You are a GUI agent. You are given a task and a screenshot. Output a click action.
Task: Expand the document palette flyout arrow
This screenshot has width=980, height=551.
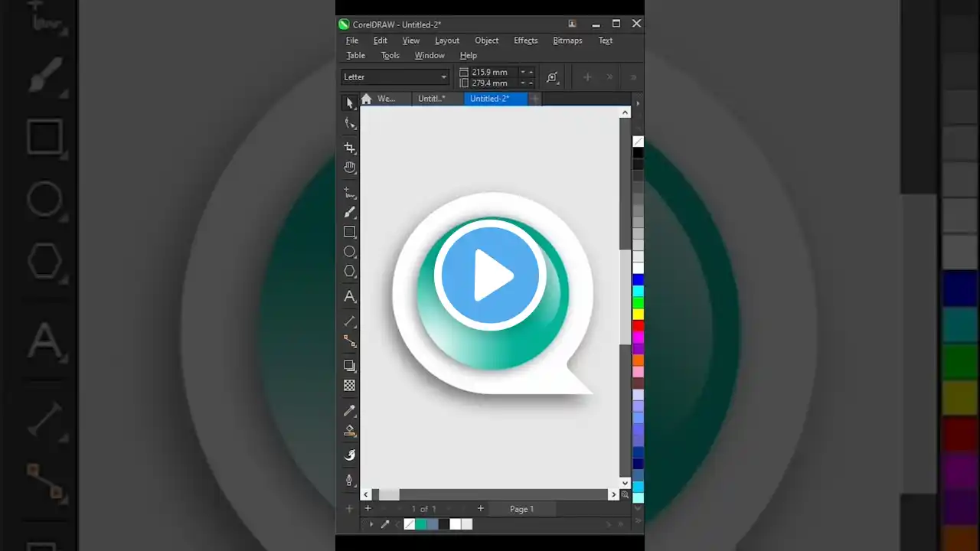[371, 524]
